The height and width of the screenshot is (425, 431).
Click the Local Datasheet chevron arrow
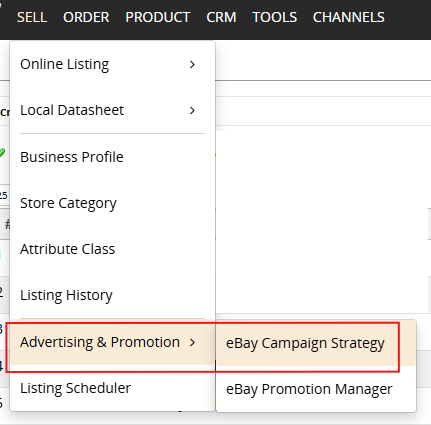[192, 111]
